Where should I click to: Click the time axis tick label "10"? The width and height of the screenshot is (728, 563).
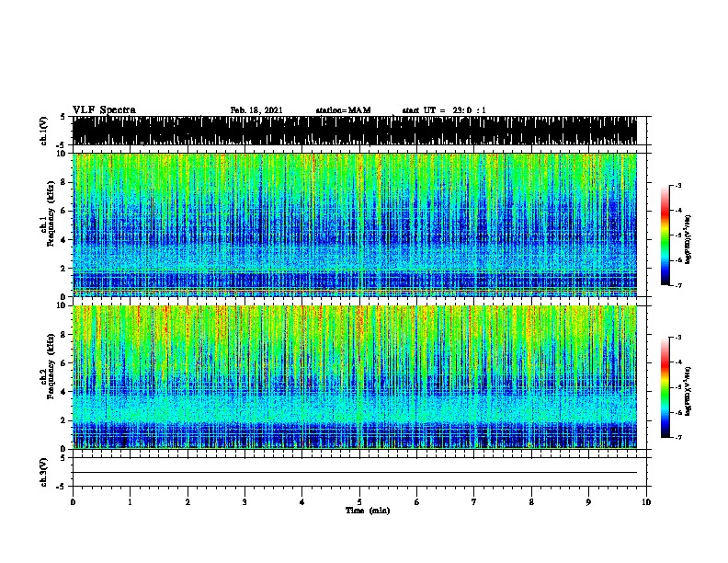(x=646, y=502)
